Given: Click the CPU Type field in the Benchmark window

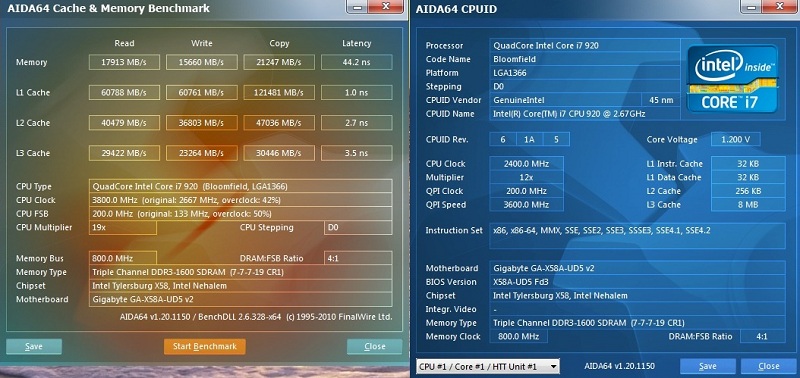Looking at the screenshot, I should tap(240, 186).
